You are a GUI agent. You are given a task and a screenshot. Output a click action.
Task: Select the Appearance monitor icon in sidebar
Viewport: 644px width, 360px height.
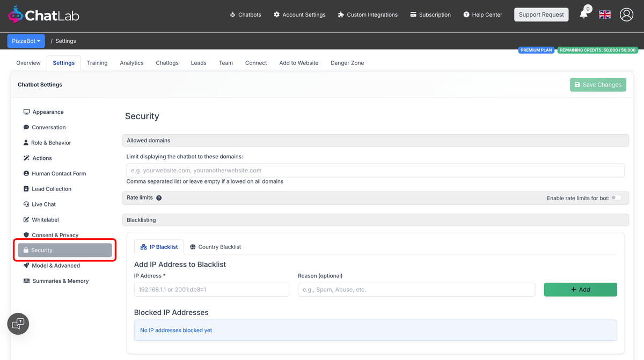[x=27, y=112]
